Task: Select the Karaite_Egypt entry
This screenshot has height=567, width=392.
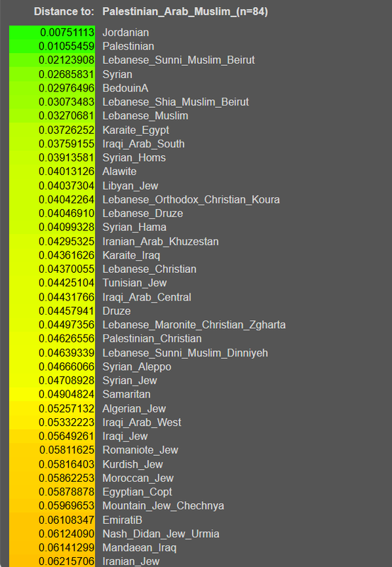Action: pos(135,130)
